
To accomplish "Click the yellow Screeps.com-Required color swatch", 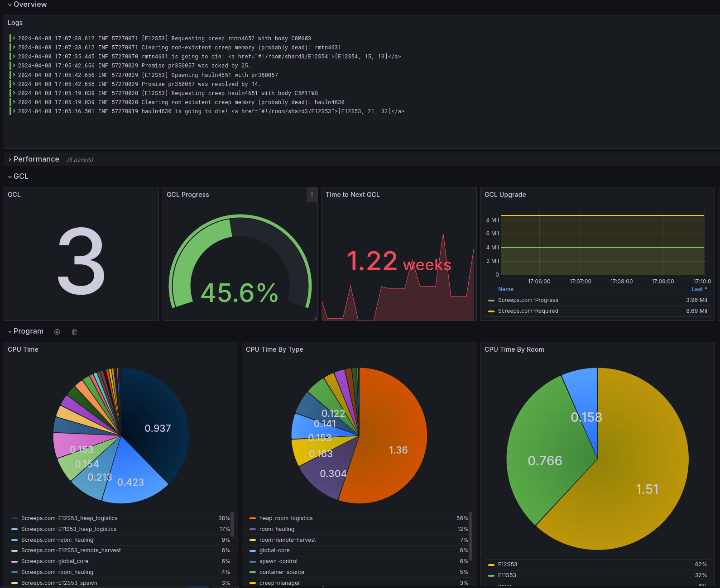I will (x=491, y=311).
